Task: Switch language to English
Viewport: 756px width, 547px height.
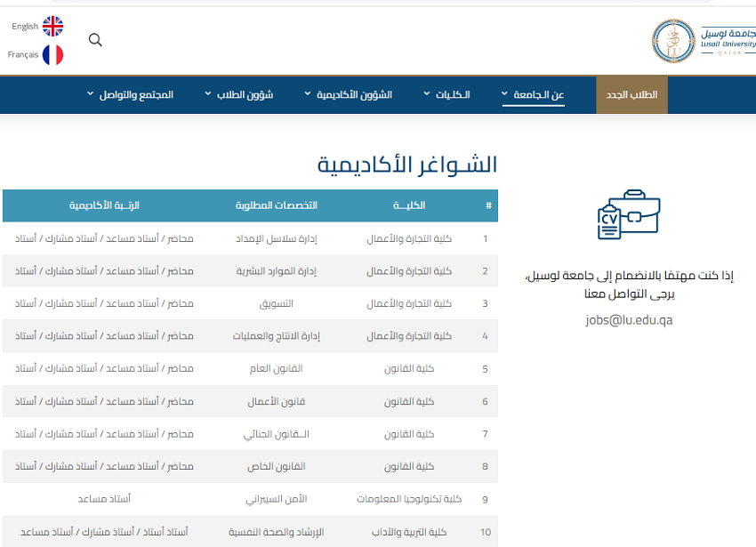Action: tap(25, 27)
